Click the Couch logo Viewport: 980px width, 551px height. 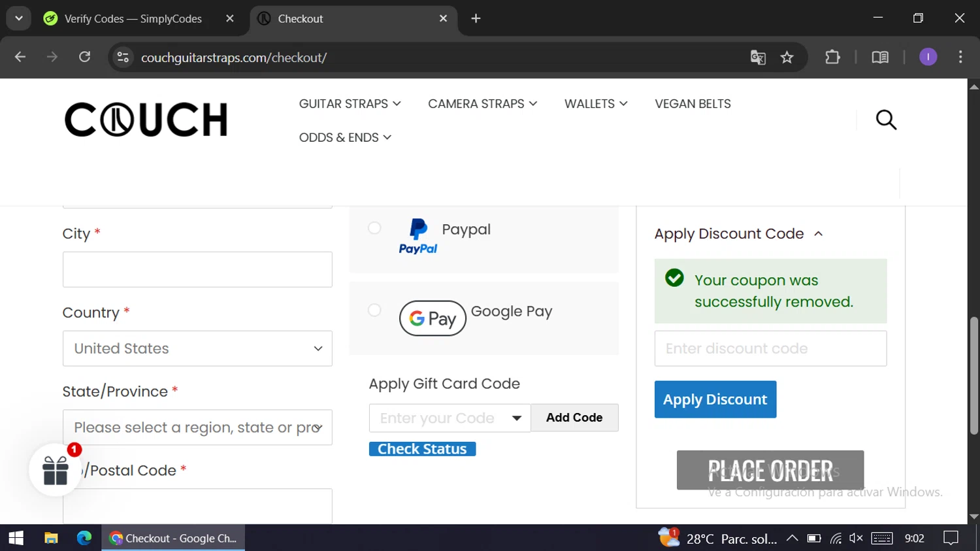(x=146, y=120)
